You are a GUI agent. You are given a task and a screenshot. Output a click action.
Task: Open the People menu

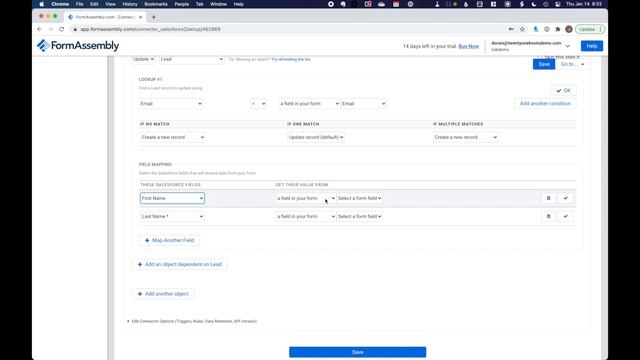182,4
